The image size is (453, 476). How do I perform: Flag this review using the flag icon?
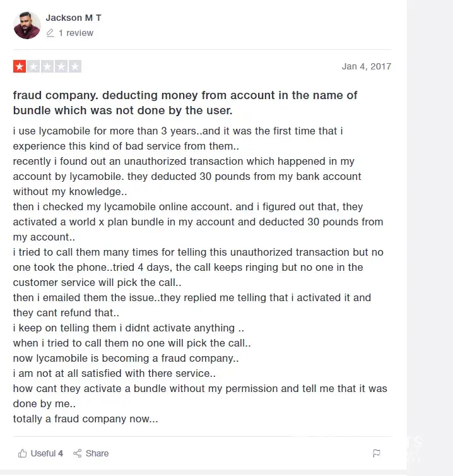(x=377, y=453)
